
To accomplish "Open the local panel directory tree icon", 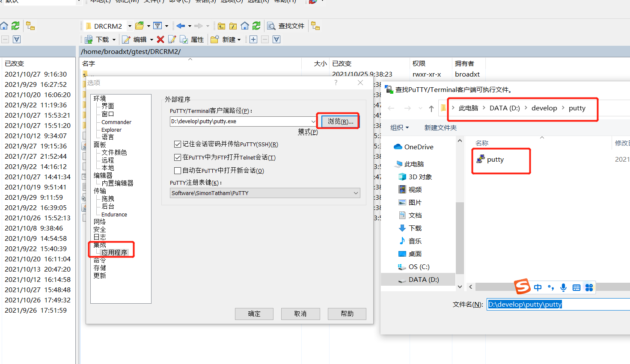I will (30, 26).
